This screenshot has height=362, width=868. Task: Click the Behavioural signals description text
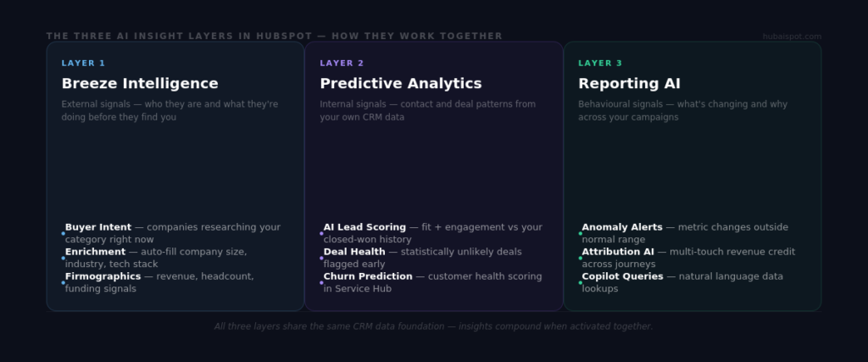tap(682, 110)
